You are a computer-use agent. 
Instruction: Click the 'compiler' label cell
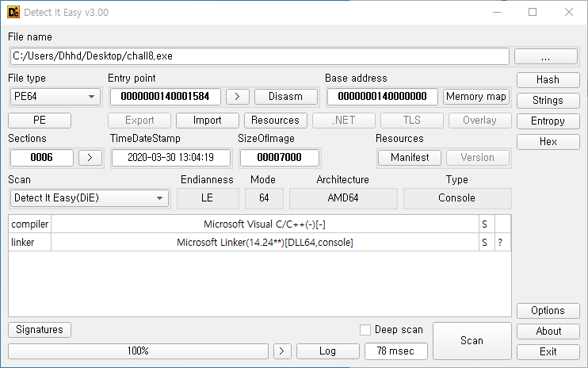click(x=29, y=224)
